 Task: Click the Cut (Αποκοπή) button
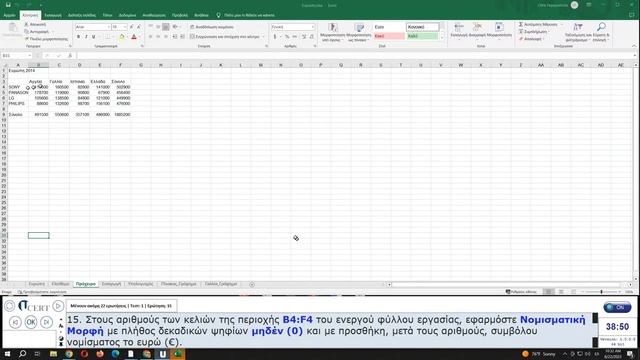coord(35,24)
